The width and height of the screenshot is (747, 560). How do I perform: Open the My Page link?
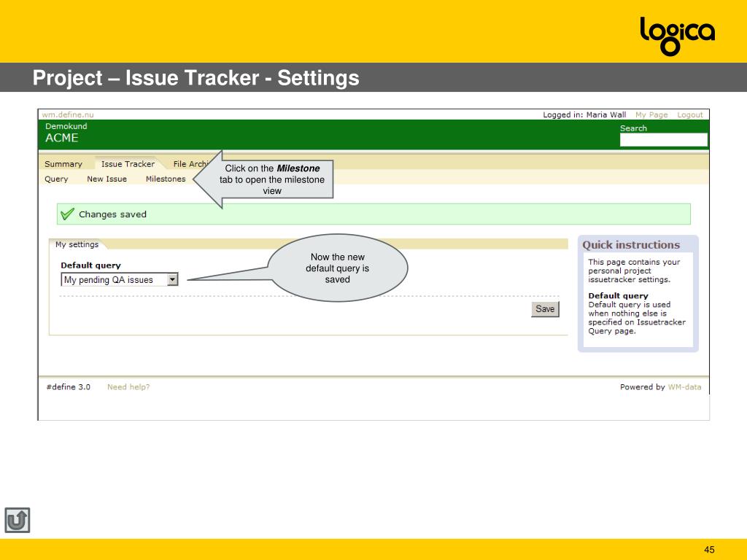651,114
